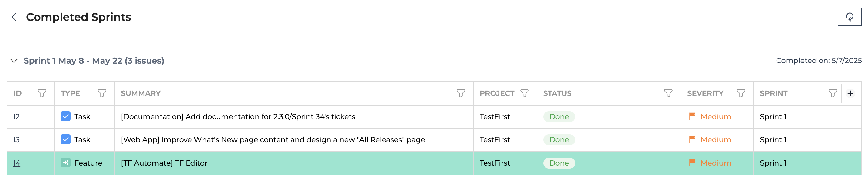Go back using the arrow beside Completed Sprints
Viewport: 868px width, 188px height.
(x=14, y=17)
